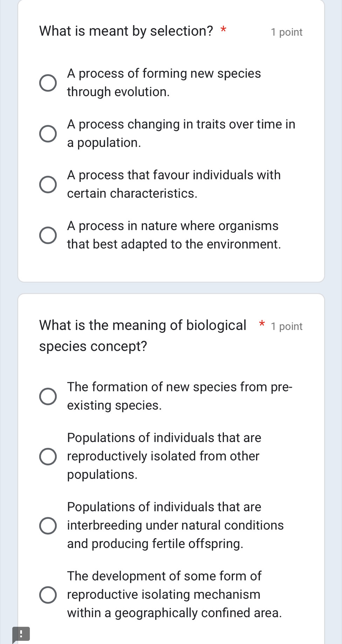This screenshot has width=342, height=644.
Task: Choose "A process that favour individuals with certain characteristics"
Action: point(48,184)
